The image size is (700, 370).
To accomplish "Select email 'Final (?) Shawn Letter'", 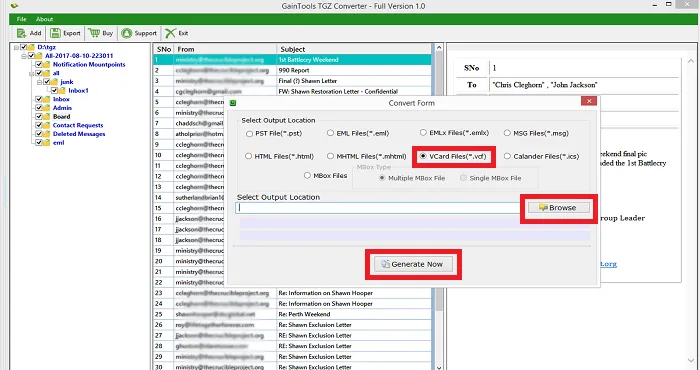I will point(292,81).
